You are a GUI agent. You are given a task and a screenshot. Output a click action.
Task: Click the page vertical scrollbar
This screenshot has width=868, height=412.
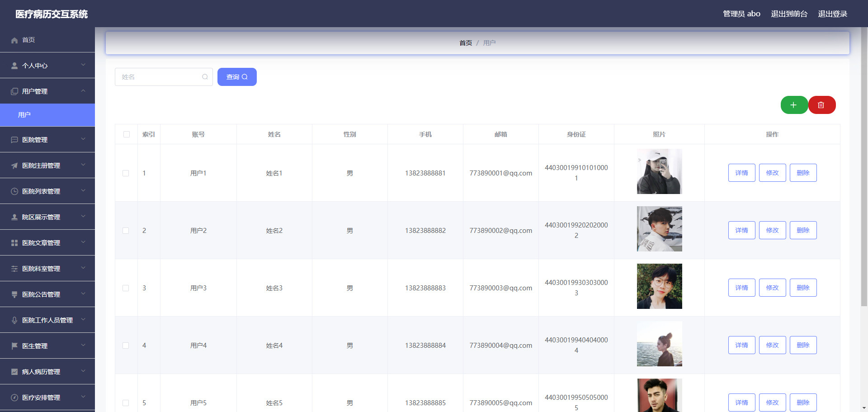tap(864, 167)
